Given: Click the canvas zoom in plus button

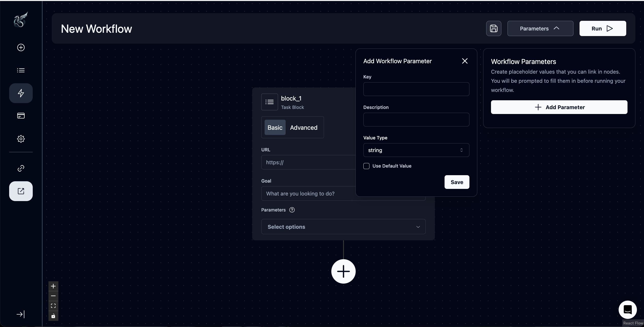Looking at the screenshot, I should pyautogui.click(x=53, y=286).
